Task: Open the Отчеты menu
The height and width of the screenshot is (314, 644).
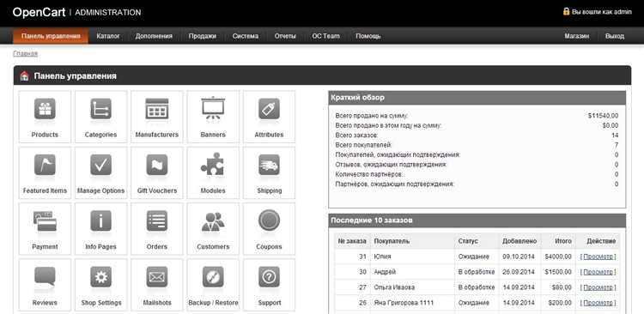Action: (x=285, y=36)
